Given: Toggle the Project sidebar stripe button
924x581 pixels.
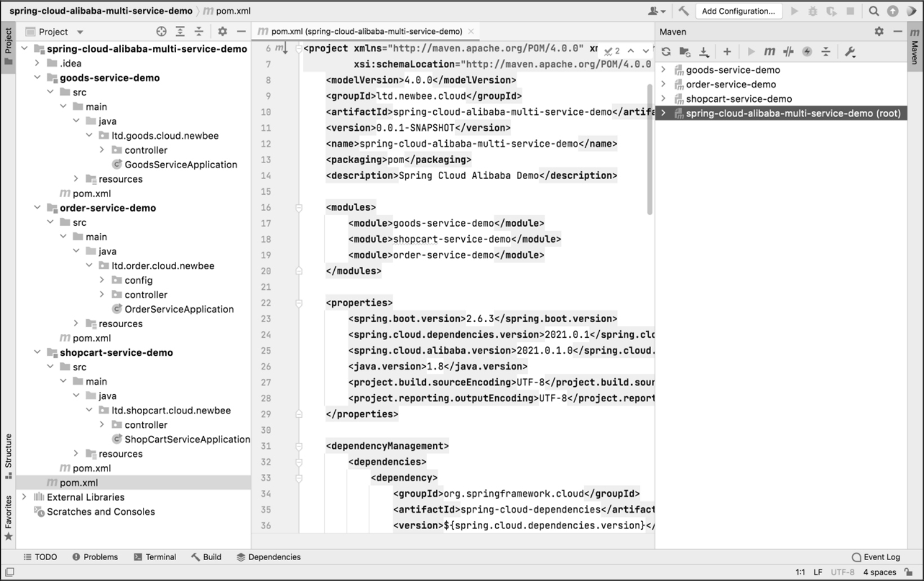Looking at the screenshot, I should 8,47.
